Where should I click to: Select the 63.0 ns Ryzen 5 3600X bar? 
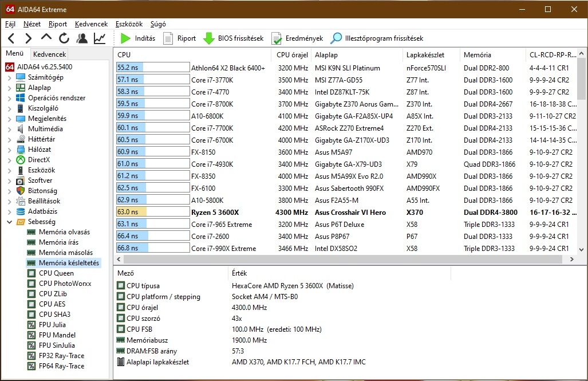(x=153, y=212)
